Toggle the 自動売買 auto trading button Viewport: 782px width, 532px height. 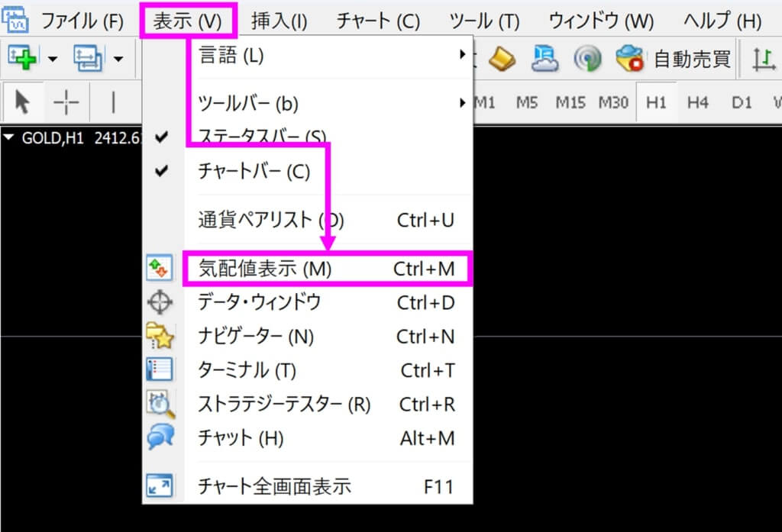click(674, 59)
